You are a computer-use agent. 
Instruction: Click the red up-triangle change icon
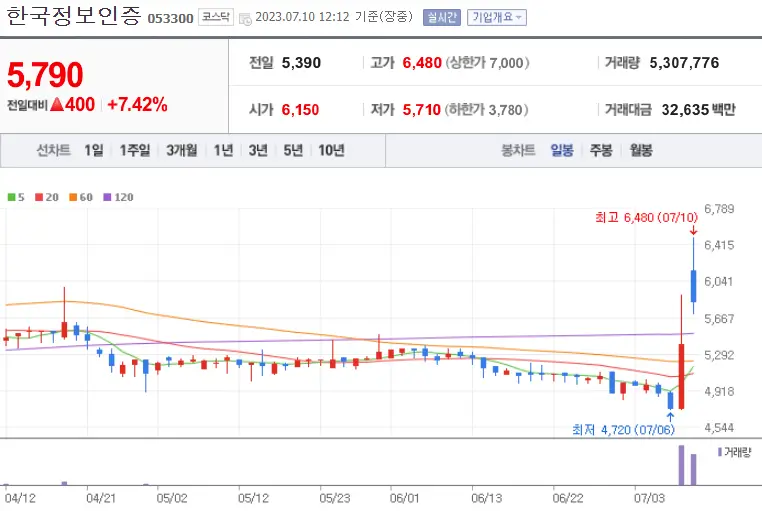(x=57, y=104)
